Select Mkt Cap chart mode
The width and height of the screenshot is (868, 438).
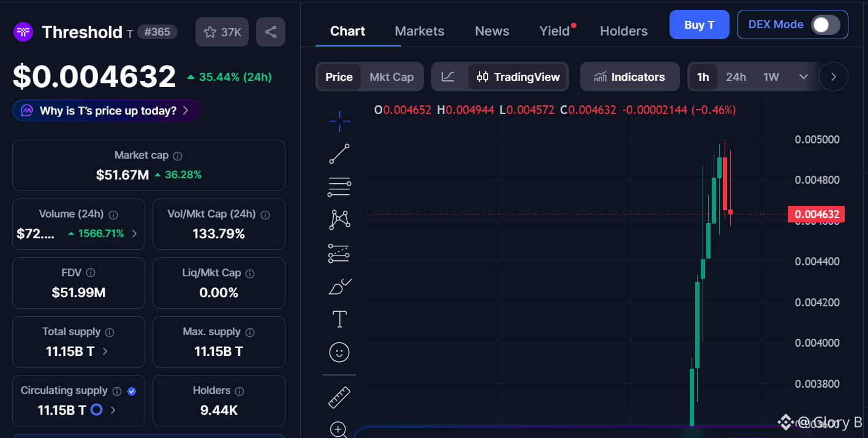pos(391,77)
